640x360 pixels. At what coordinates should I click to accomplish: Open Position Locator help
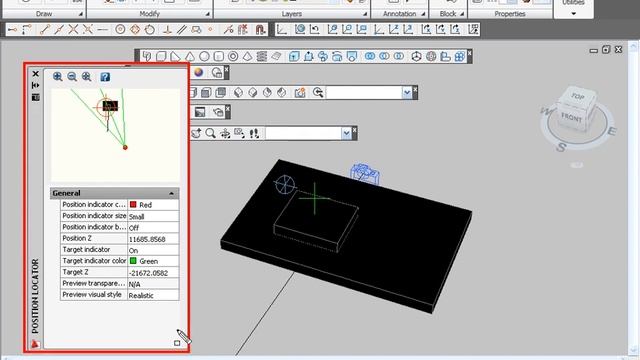(x=105, y=77)
